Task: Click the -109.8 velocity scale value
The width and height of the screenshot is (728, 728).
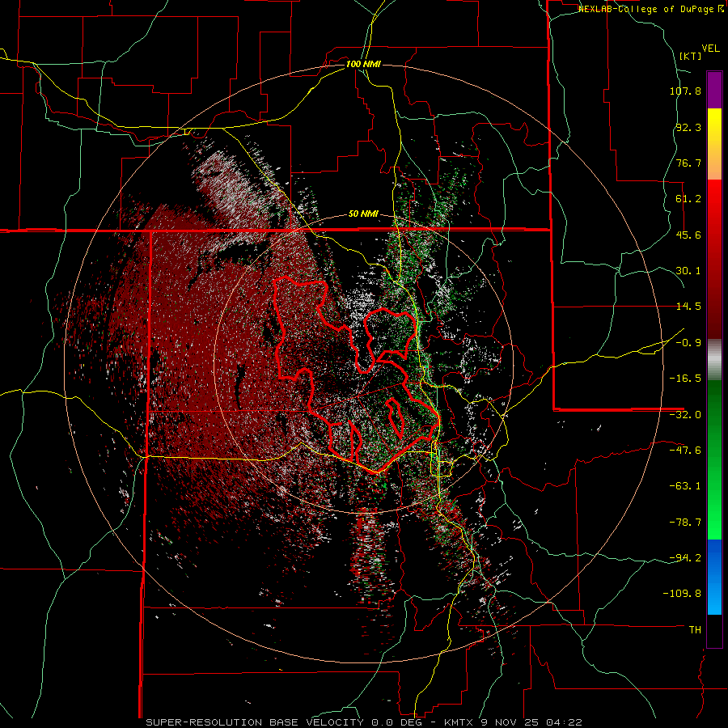Action: coord(682,594)
